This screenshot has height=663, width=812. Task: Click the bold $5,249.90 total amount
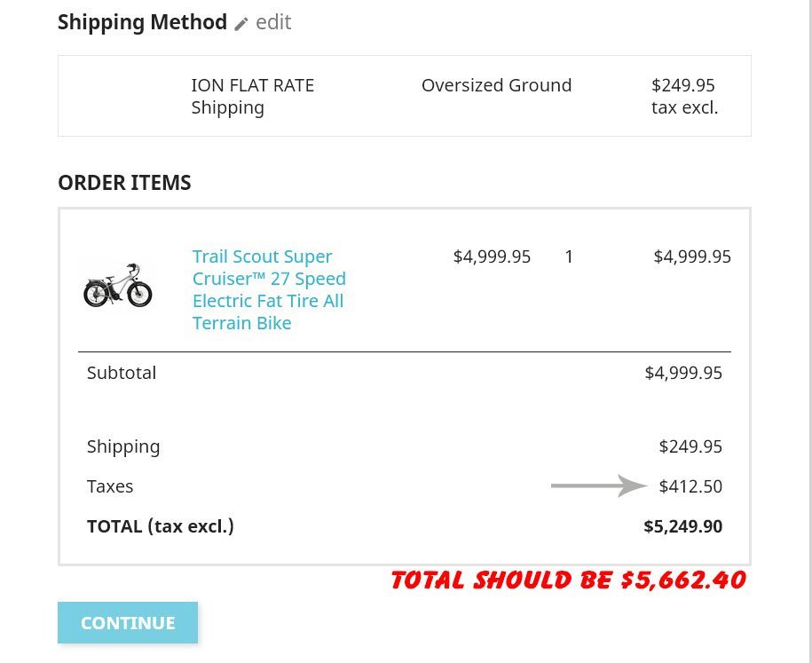tap(682, 526)
